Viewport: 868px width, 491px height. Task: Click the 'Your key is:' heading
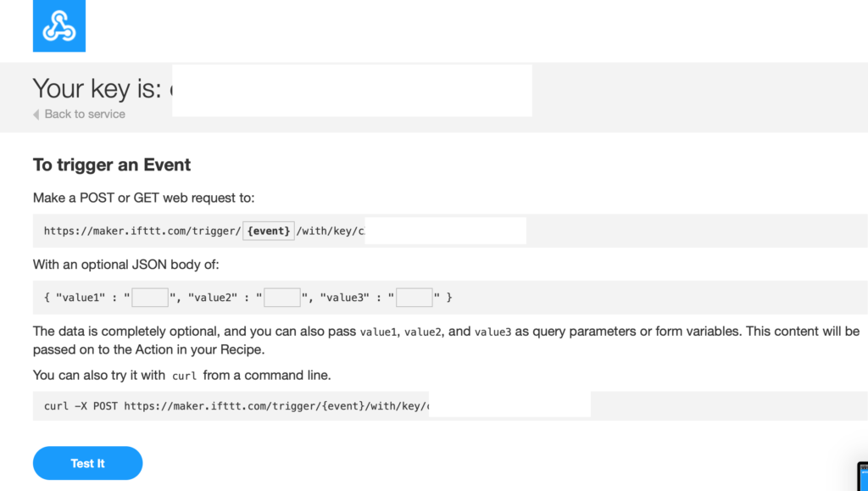pyautogui.click(x=97, y=88)
